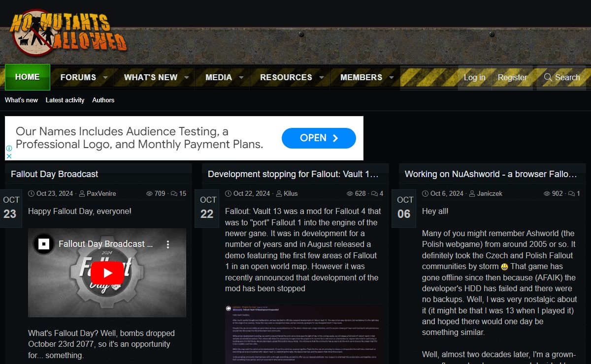The height and width of the screenshot is (364, 591).
Task: Expand the Members dropdown arrow
Action: 392,78
